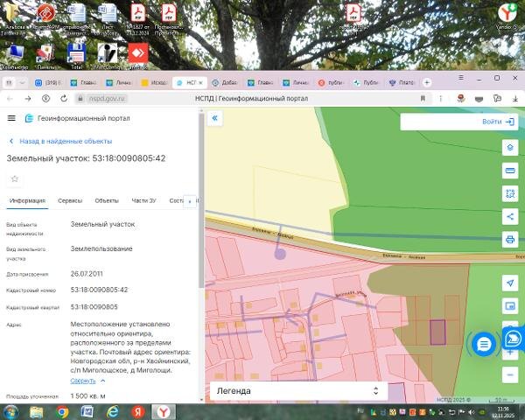The width and height of the screenshot is (525, 420).
Task: Go forward in browser history
Action: point(28,99)
